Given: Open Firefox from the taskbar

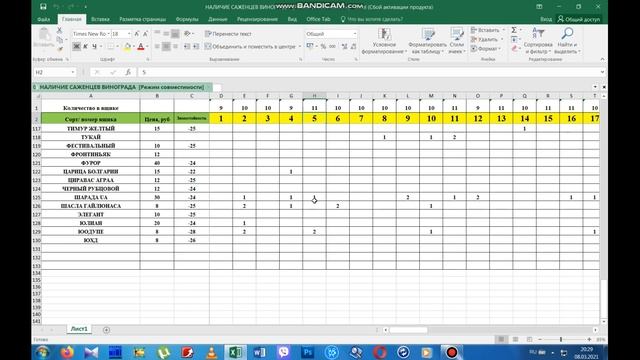Looking at the screenshot, I should [67, 352].
